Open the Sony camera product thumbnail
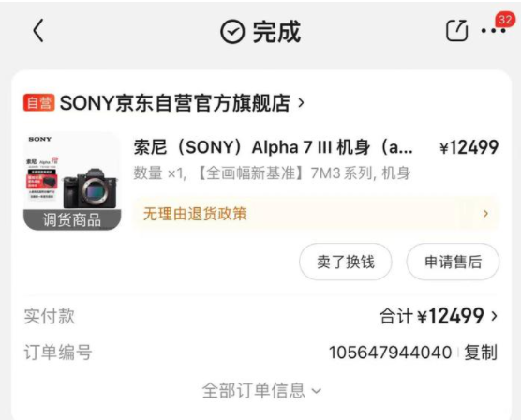The width and height of the screenshot is (521, 420). click(72, 181)
